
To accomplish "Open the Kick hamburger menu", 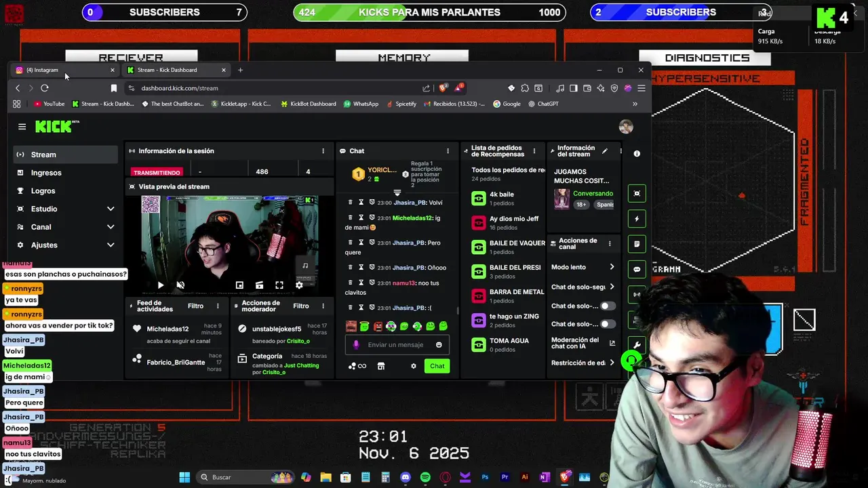I will (x=22, y=127).
